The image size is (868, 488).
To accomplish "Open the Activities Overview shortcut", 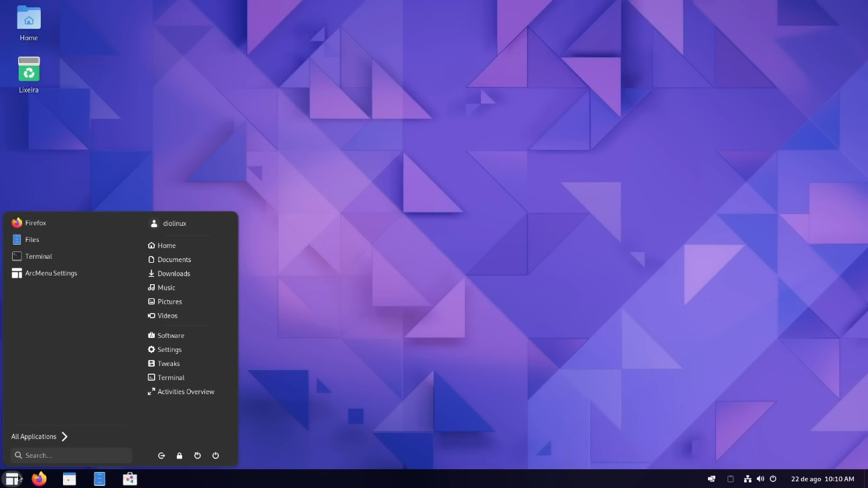I will coord(186,391).
